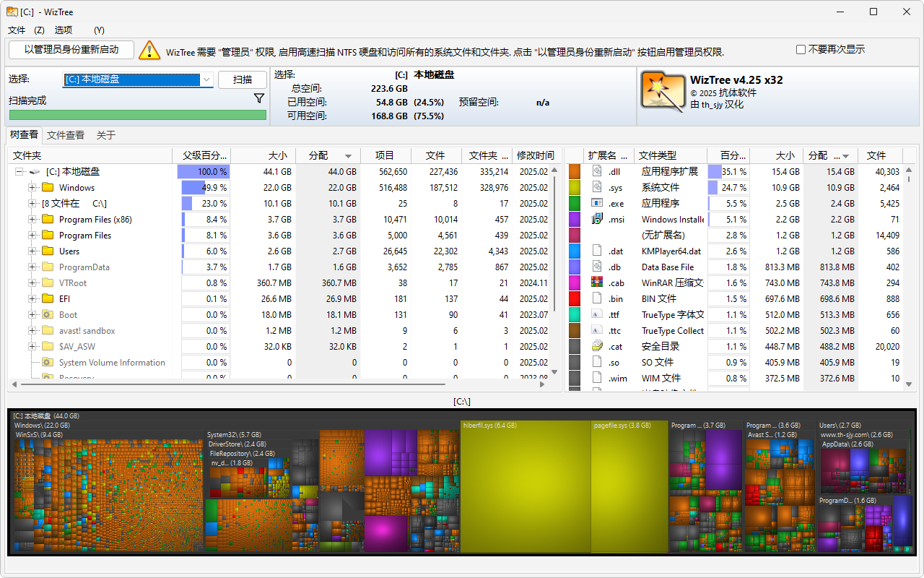Screen dimensions: 924x578
Task: Sort by 修改时间 column header
Action: click(536, 155)
